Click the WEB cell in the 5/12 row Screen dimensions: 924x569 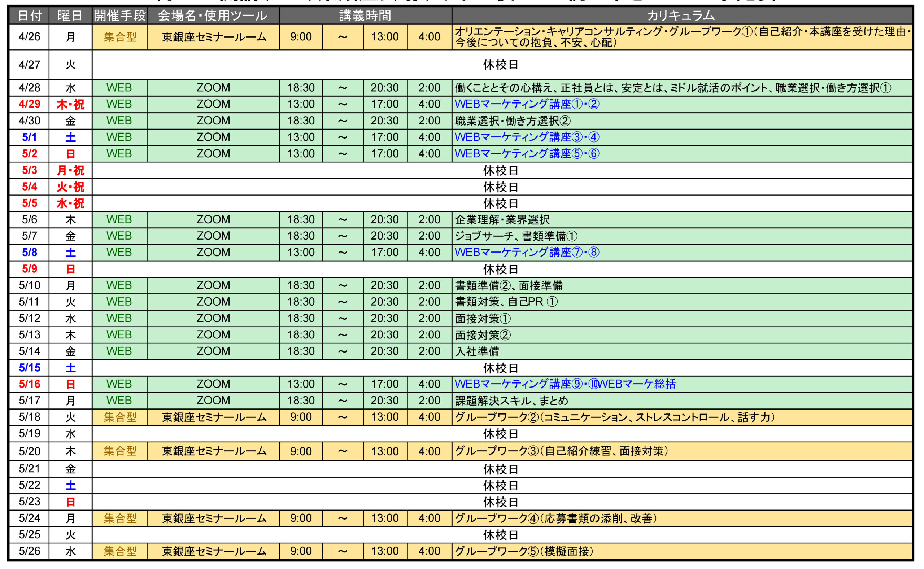coord(120,318)
